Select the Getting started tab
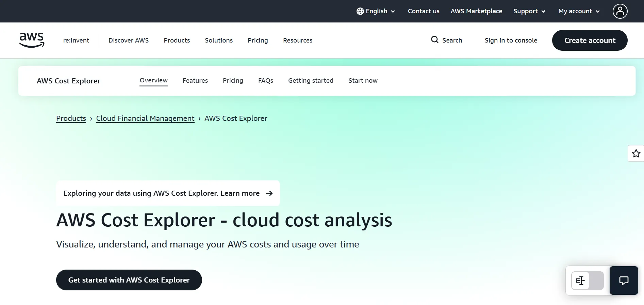This screenshot has width=644, height=305. tap(311, 81)
